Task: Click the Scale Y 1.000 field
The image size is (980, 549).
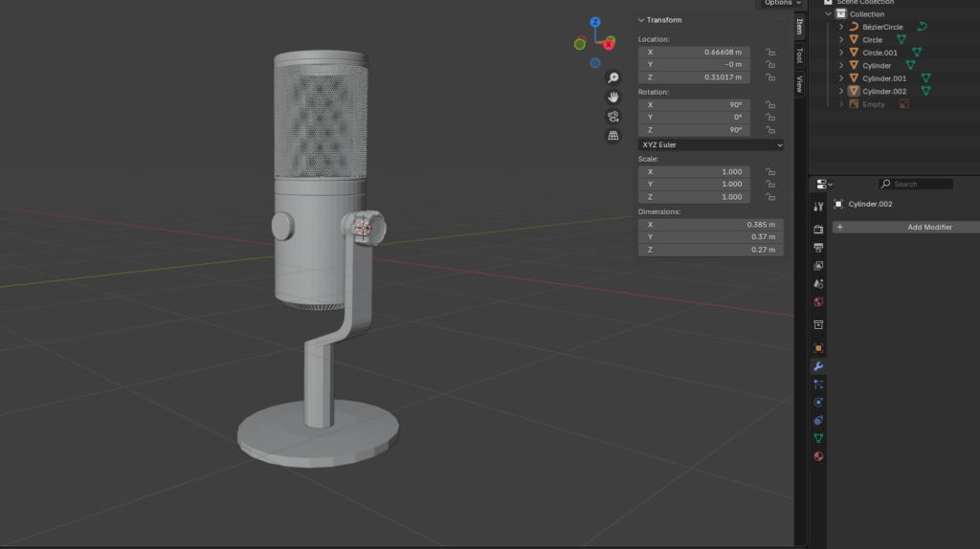Action: click(694, 185)
